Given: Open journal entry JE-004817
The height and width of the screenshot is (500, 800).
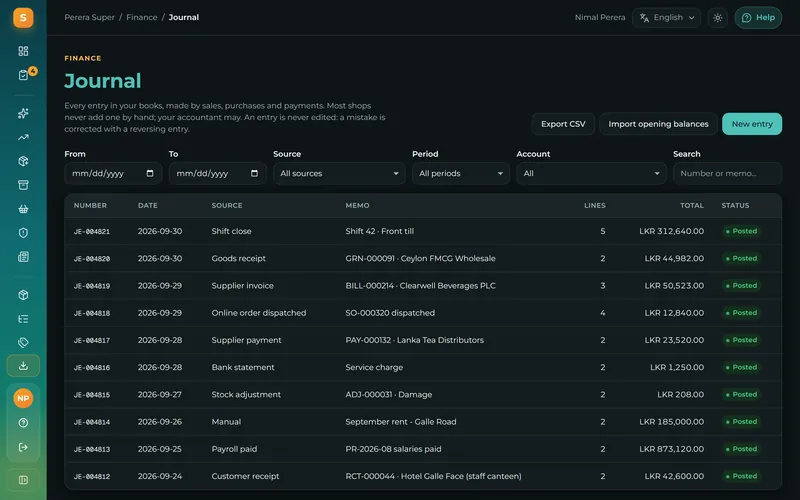Looking at the screenshot, I should pyautogui.click(x=92, y=340).
